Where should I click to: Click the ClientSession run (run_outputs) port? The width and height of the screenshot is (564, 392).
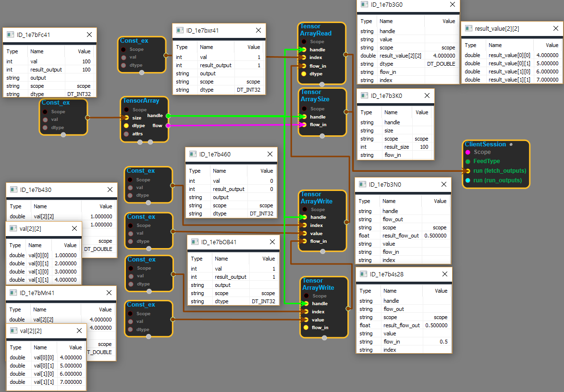click(x=467, y=180)
